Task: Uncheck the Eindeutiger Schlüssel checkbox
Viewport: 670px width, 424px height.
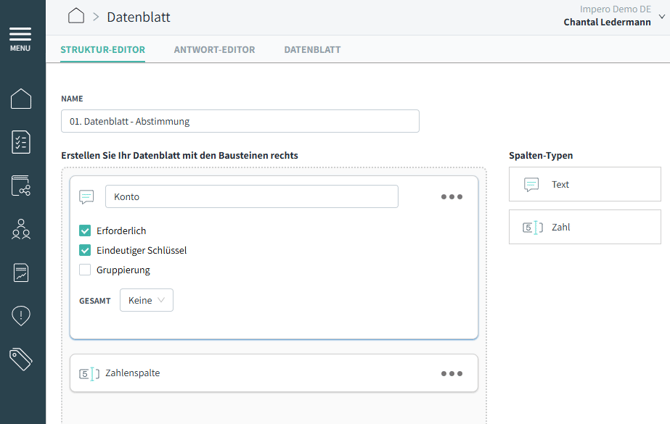Action: 85,250
